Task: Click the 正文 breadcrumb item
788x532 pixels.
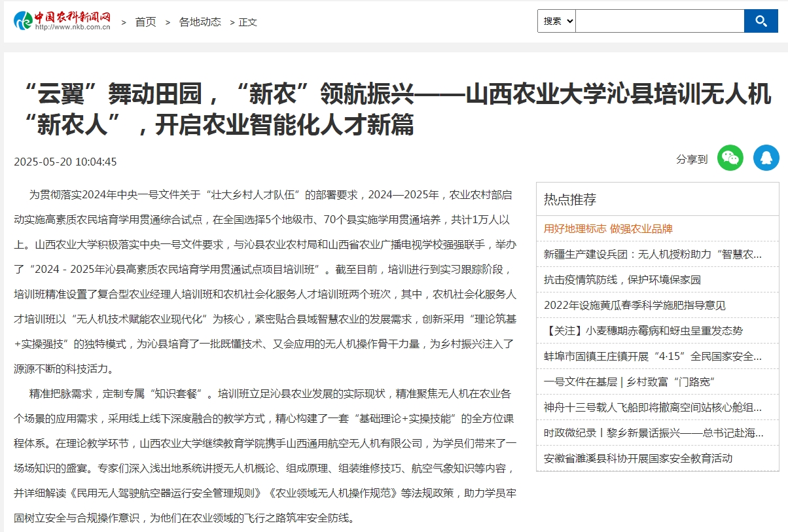Action: [x=248, y=22]
